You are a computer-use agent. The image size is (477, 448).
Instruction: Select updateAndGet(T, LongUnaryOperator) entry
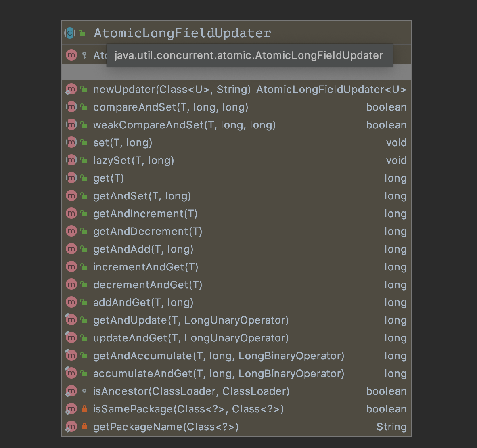(191, 338)
